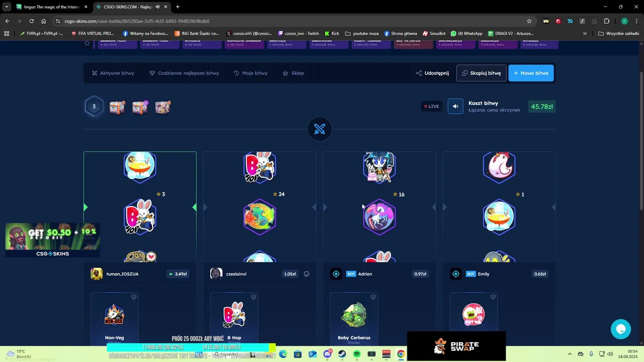The image size is (644, 362).
Task: Click the Skopiuj bitwę button
Action: [x=481, y=73]
